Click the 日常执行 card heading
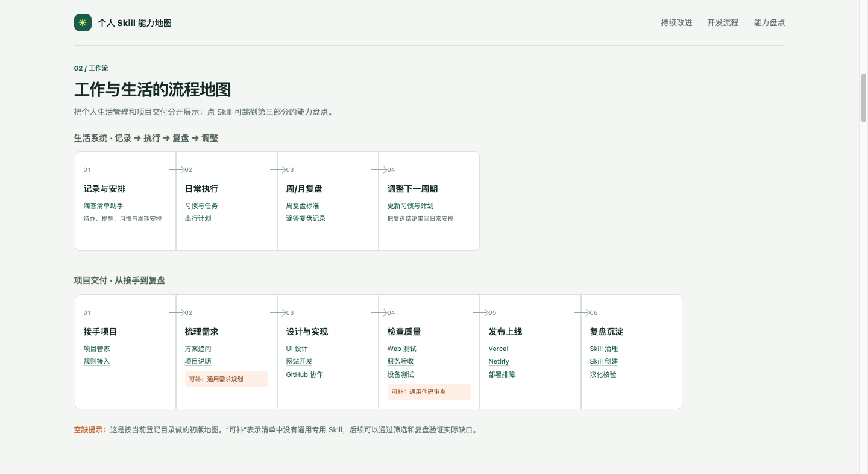This screenshot has width=868, height=474. [x=202, y=189]
